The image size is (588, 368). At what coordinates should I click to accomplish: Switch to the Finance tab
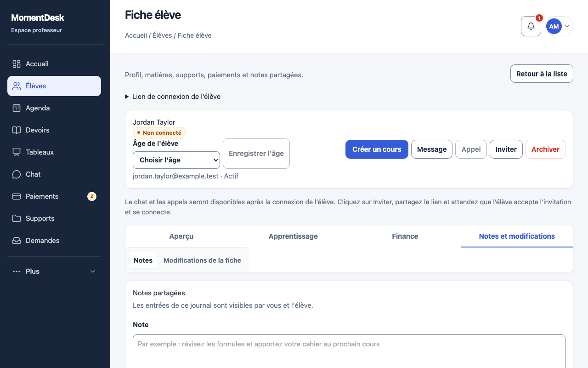pyautogui.click(x=405, y=236)
